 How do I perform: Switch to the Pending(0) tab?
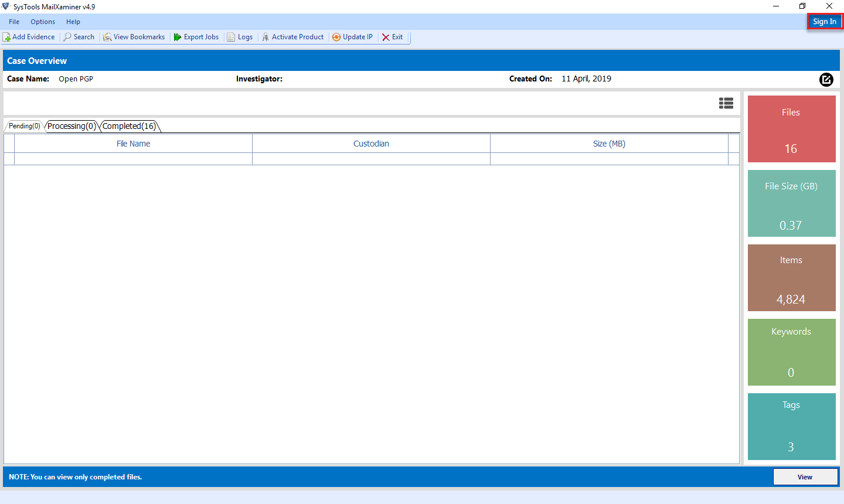click(24, 126)
